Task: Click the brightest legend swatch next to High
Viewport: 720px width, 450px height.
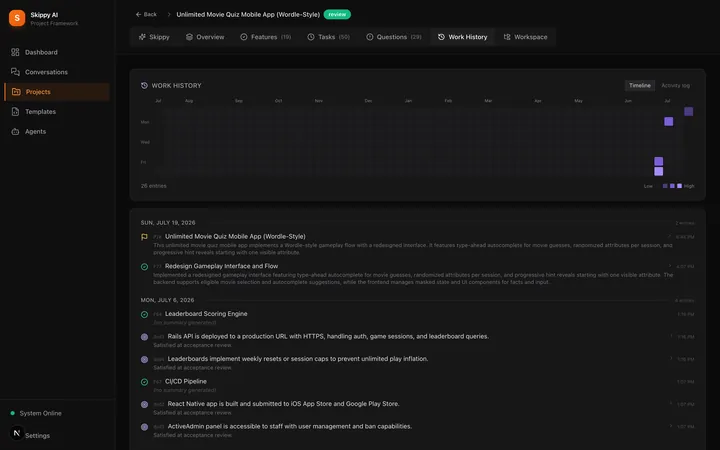Action: (680, 186)
